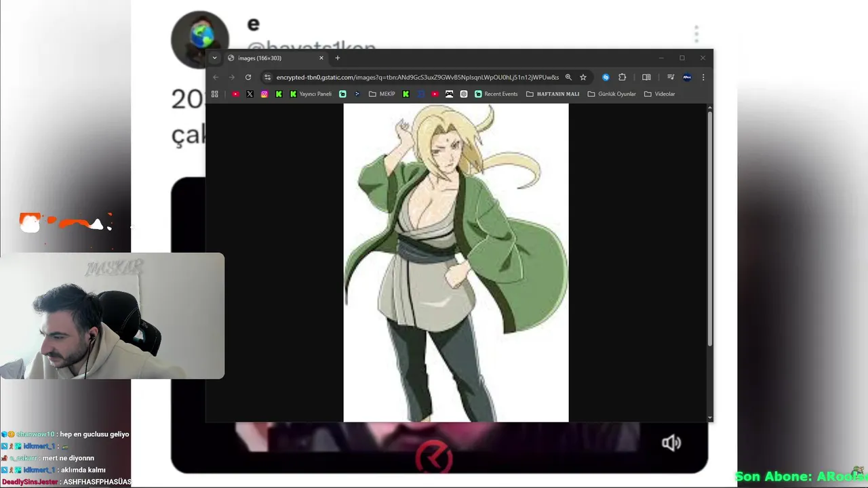Open the X (Twitter) bookmark
868x488 pixels.
point(250,94)
